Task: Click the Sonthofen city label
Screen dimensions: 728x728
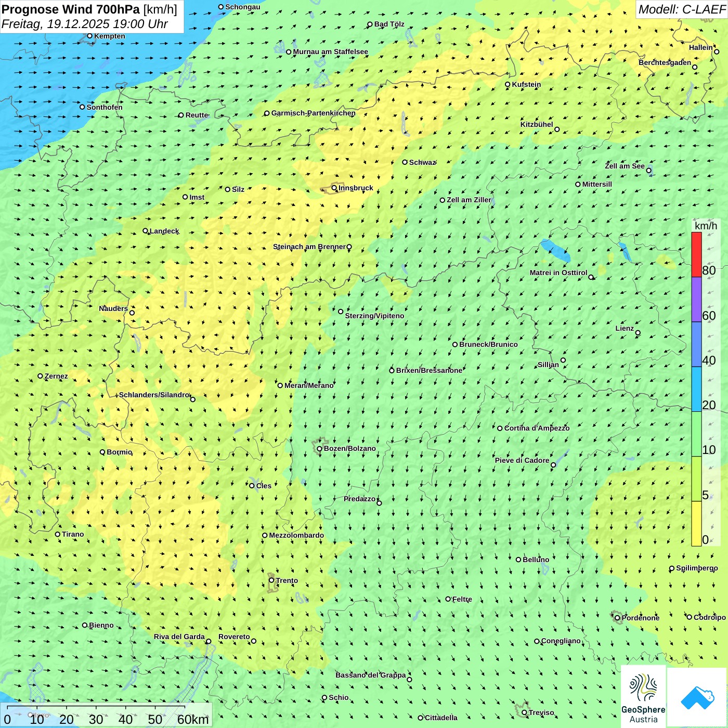Action: point(105,107)
